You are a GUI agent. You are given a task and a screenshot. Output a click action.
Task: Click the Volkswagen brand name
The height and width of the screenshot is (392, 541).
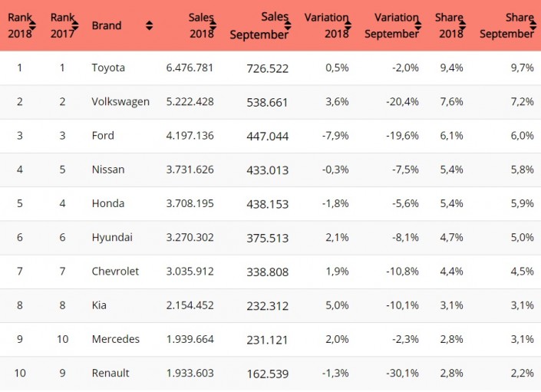[x=120, y=102]
